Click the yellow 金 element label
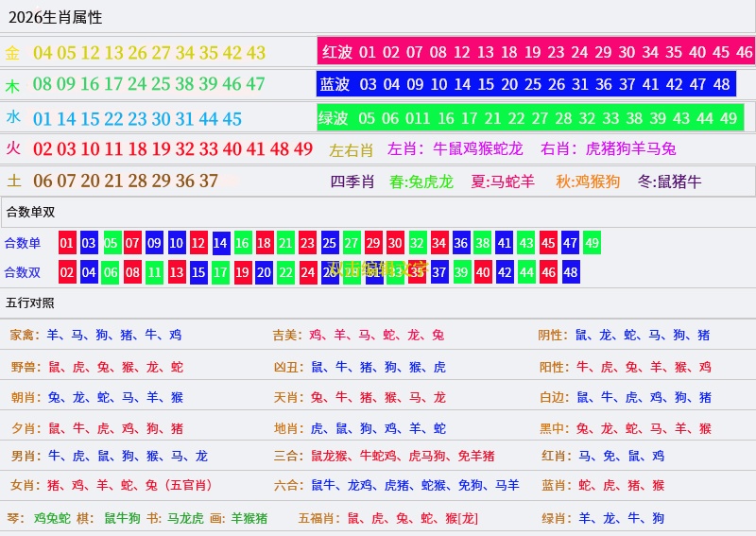The height and width of the screenshot is (536, 756). (x=12, y=53)
